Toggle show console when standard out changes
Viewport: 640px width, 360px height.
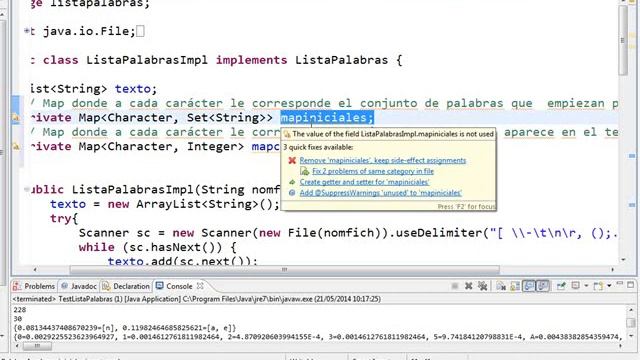click(529, 286)
